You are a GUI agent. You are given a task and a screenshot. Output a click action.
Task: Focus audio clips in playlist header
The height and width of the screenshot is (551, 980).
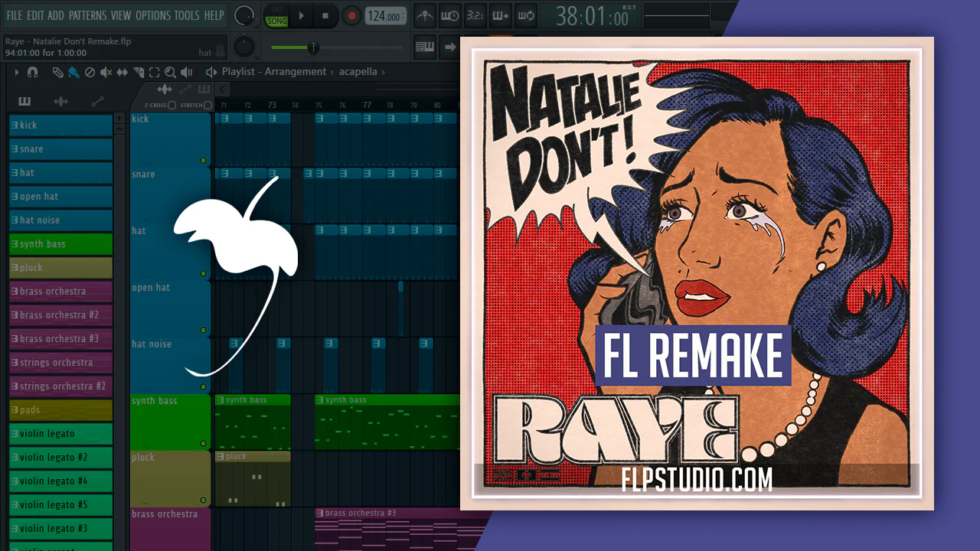[165, 90]
